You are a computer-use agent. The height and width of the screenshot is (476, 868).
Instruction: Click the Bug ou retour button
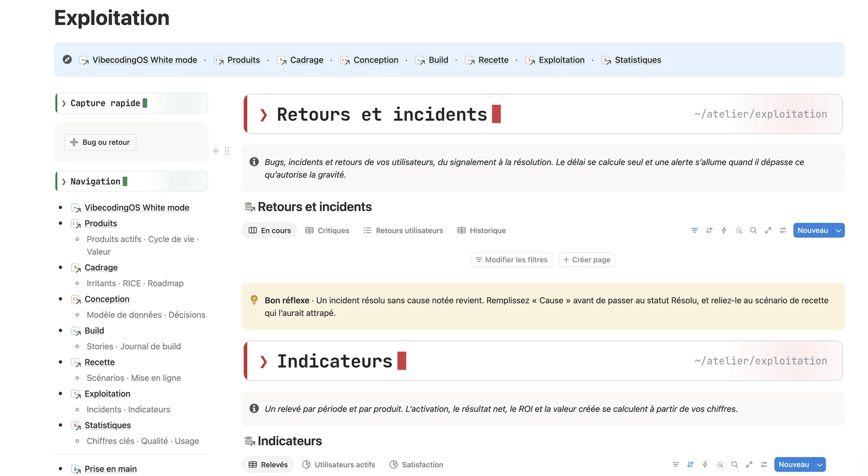coord(100,142)
